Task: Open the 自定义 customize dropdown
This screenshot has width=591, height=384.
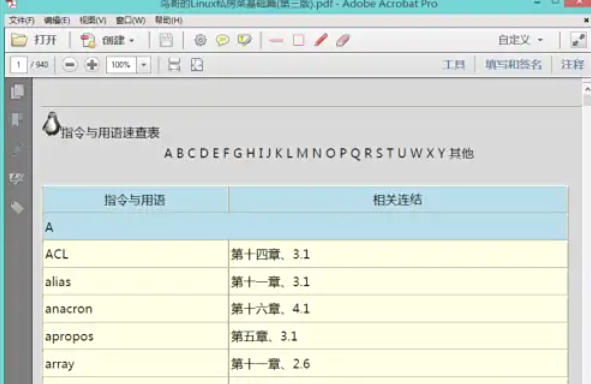Action: pos(521,40)
